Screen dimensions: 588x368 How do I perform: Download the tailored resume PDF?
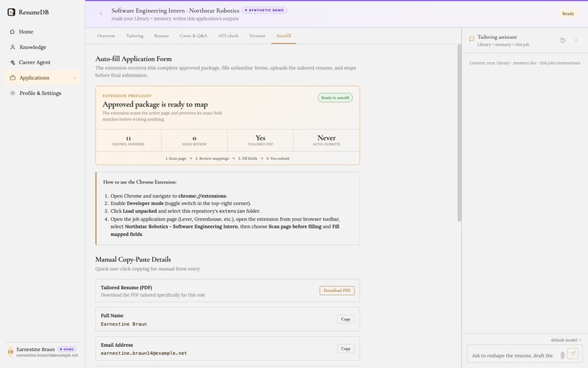pyautogui.click(x=337, y=291)
